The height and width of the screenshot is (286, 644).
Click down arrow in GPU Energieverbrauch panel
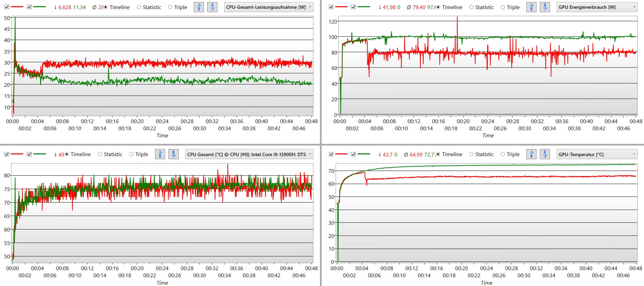click(545, 7)
